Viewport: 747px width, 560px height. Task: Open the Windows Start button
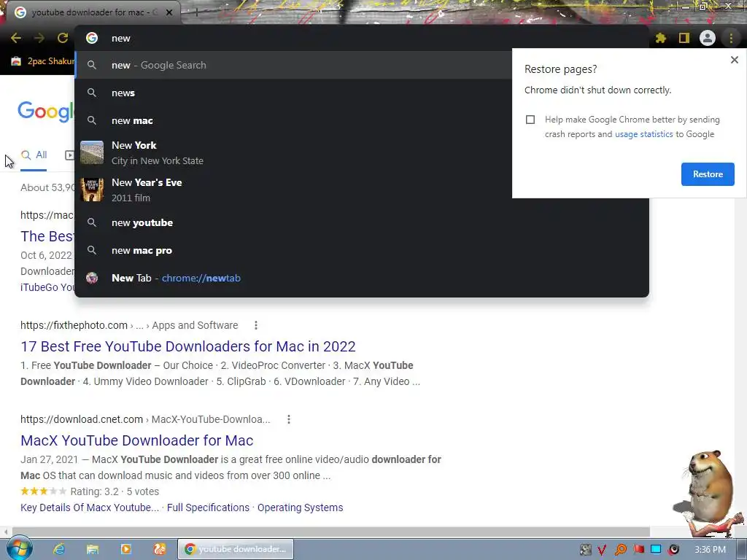click(x=19, y=550)
